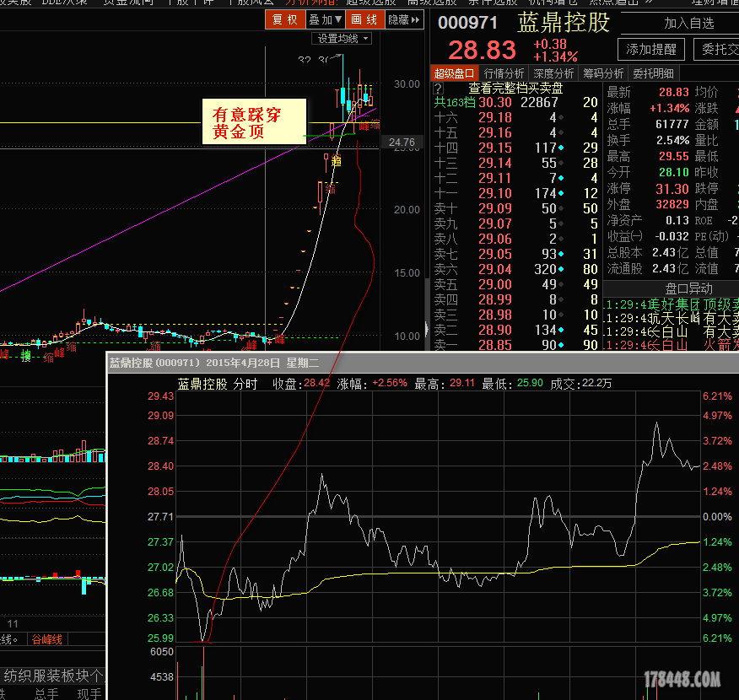Viewport: 739px width, 700px height.
Task: Click the diamond icon on the 十四 29.15 row
Action: (x=561, y=148)
